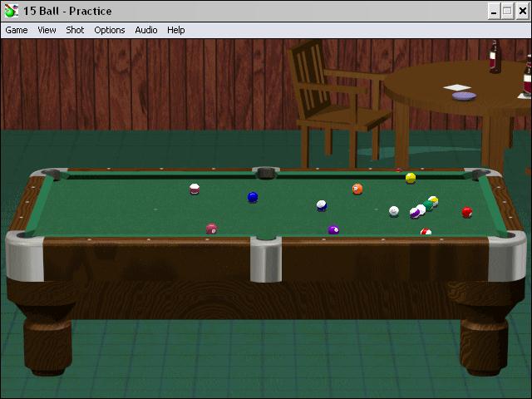This screenshot has height=399, width=532.
Task: Click the solid purple ball
Action: (333, 230)
